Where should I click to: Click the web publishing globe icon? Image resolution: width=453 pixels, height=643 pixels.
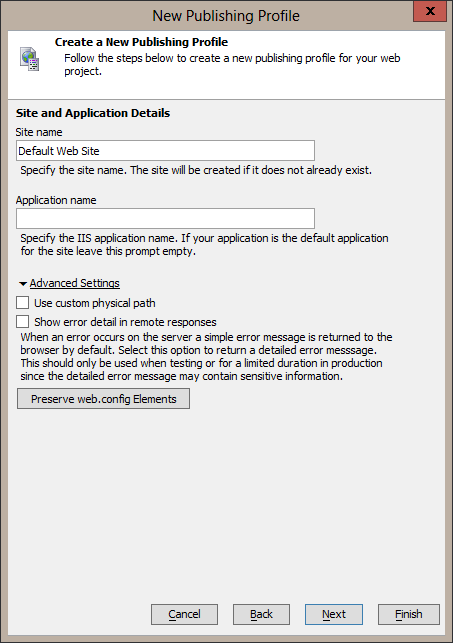30,59
